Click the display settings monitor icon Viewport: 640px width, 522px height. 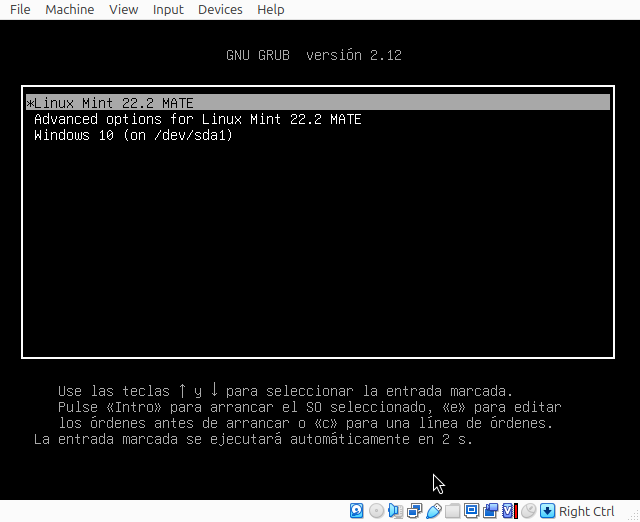click(471, 511)
